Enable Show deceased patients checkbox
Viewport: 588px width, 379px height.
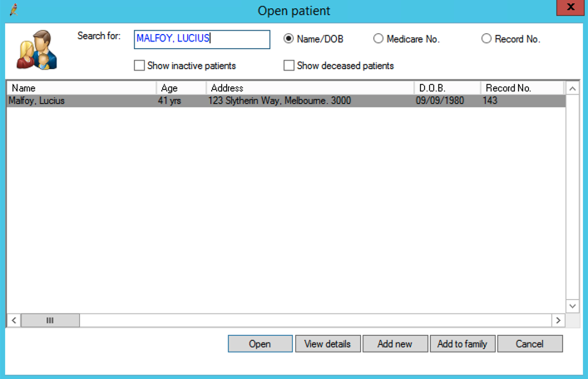click(289, 66)
